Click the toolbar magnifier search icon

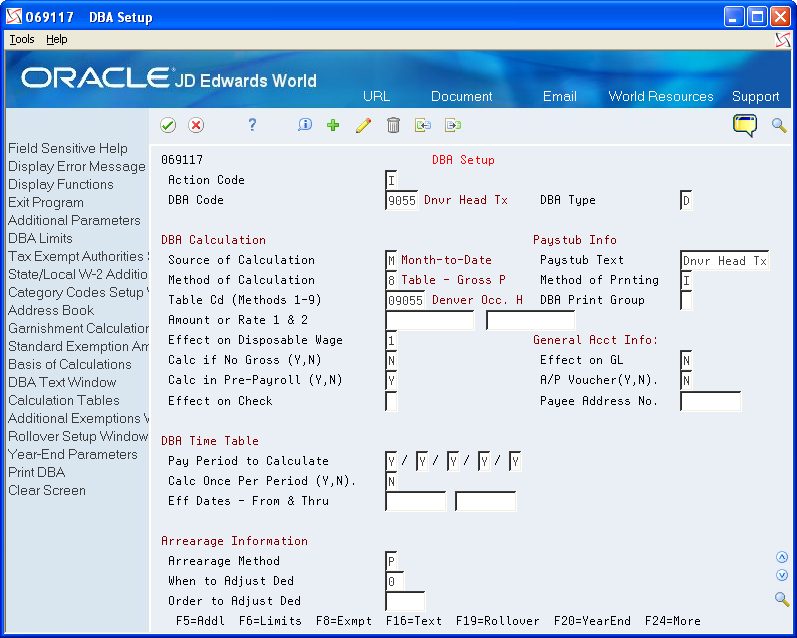click(779, 125)
